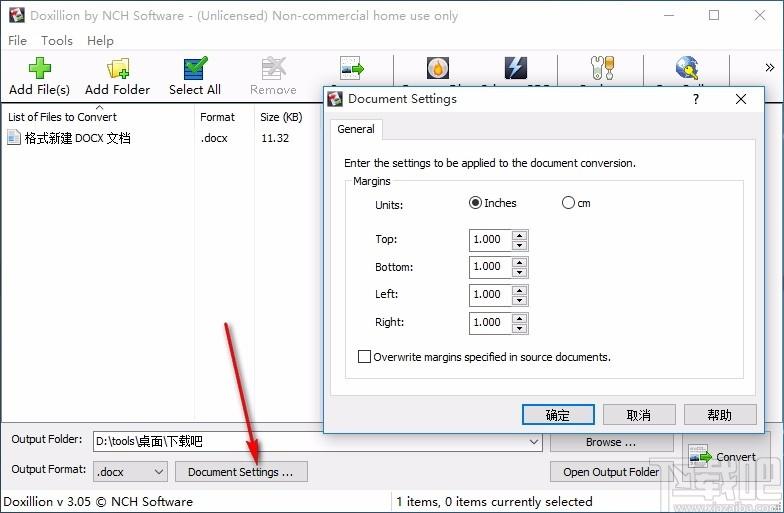Cancel with the 取消 button
This screenshot has width=784, height=513.
coord(639,415)
